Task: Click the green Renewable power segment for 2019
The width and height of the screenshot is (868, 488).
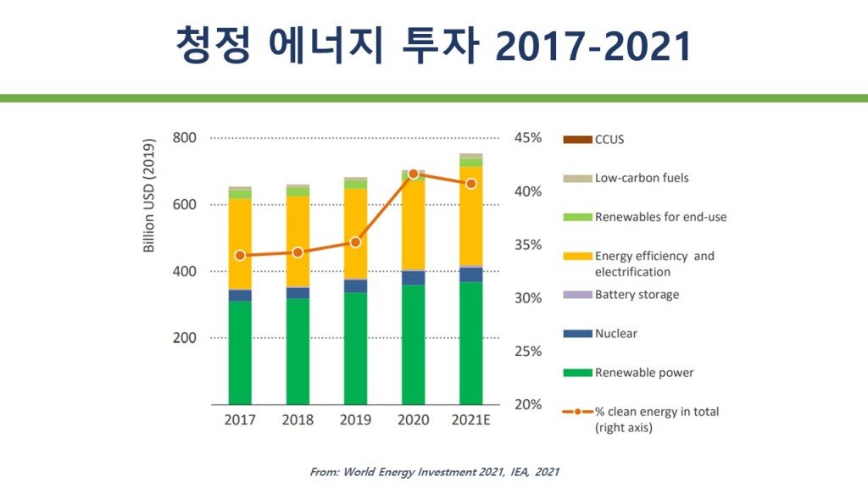Action: point(355,347)
